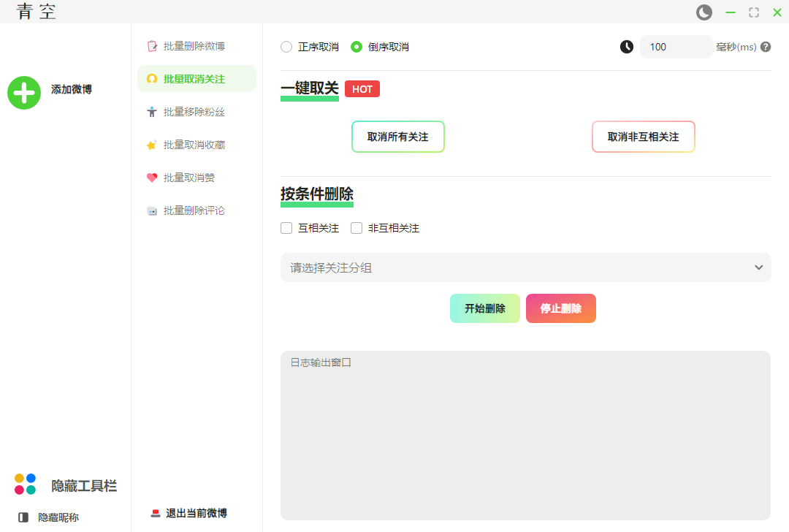Click the help question mark beside 毫秒(ms)

point(766,47)
